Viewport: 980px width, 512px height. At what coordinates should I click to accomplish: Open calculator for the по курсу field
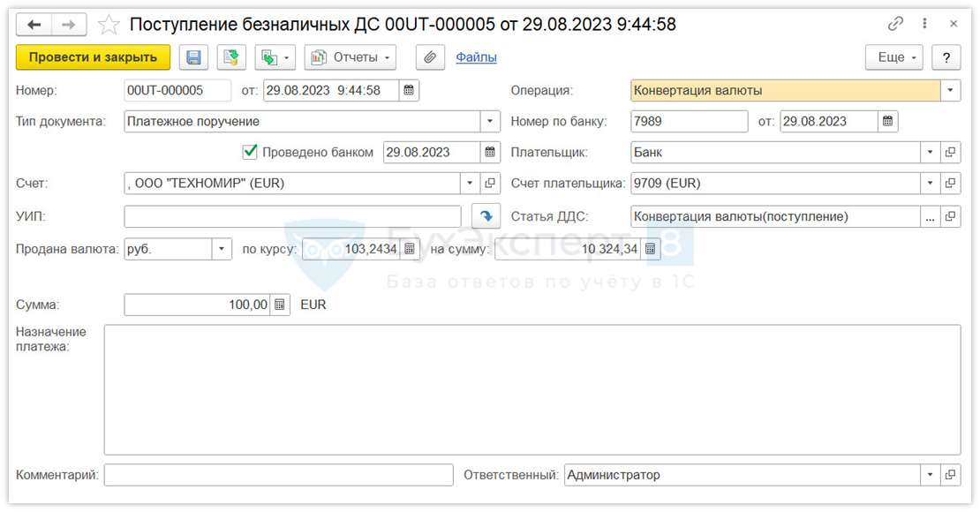[409, 249]
